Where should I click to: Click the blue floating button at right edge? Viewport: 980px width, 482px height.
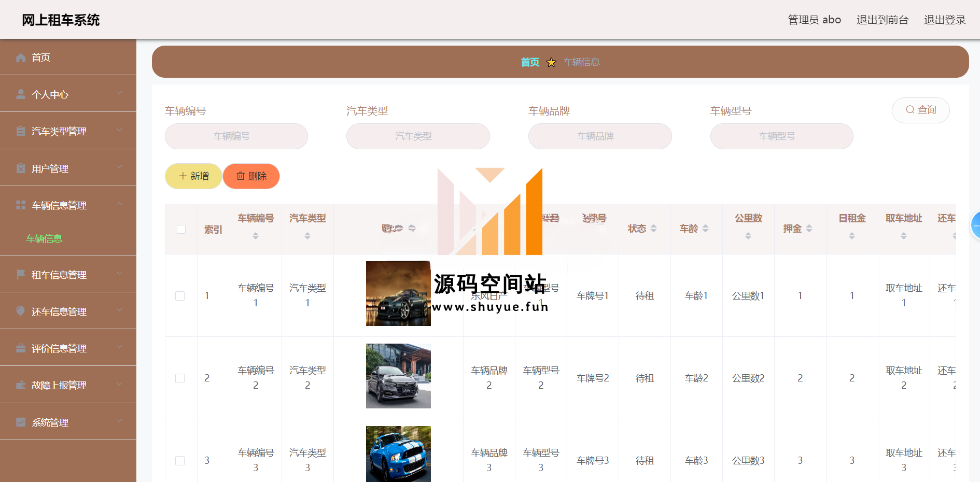pos(975,225)
